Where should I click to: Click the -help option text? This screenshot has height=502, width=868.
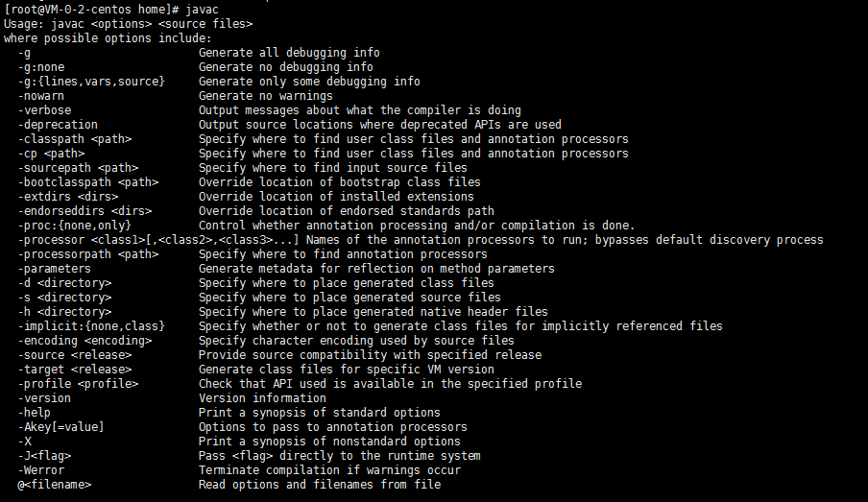(x=35, y=413)
